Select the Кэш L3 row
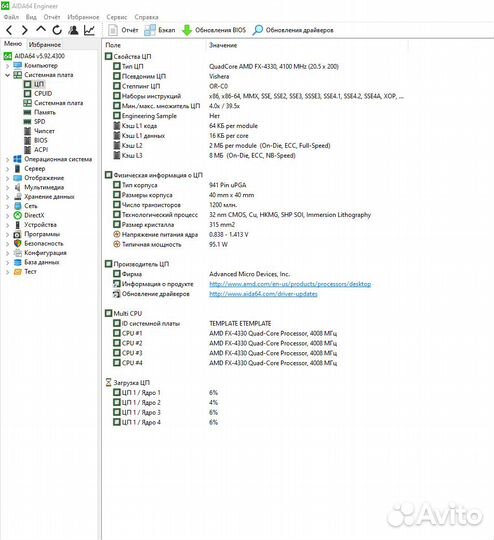This screenshot has height=540, width=494. click(205, 156)
